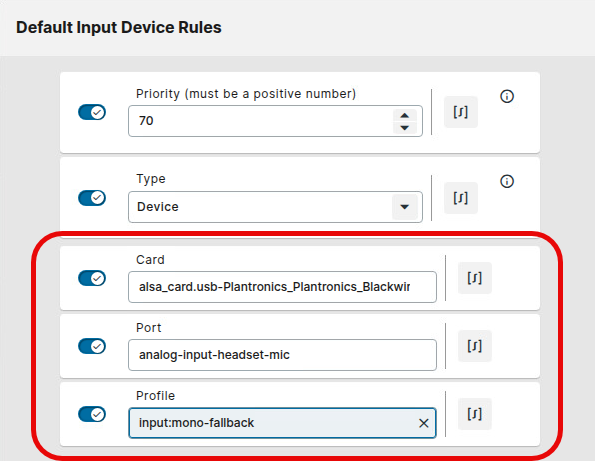Switch off the Profile toggle
595x461 pixels.
tap(92, 414)
